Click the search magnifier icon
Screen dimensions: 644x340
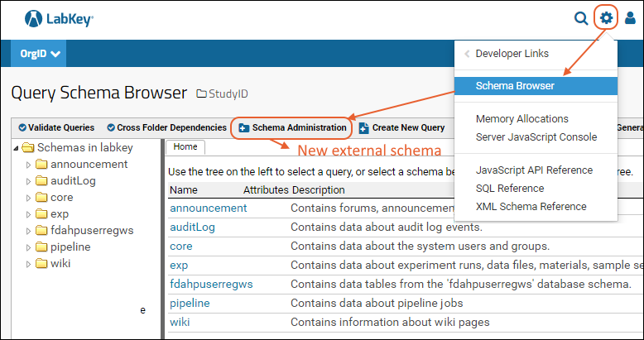tap(581, 17)
